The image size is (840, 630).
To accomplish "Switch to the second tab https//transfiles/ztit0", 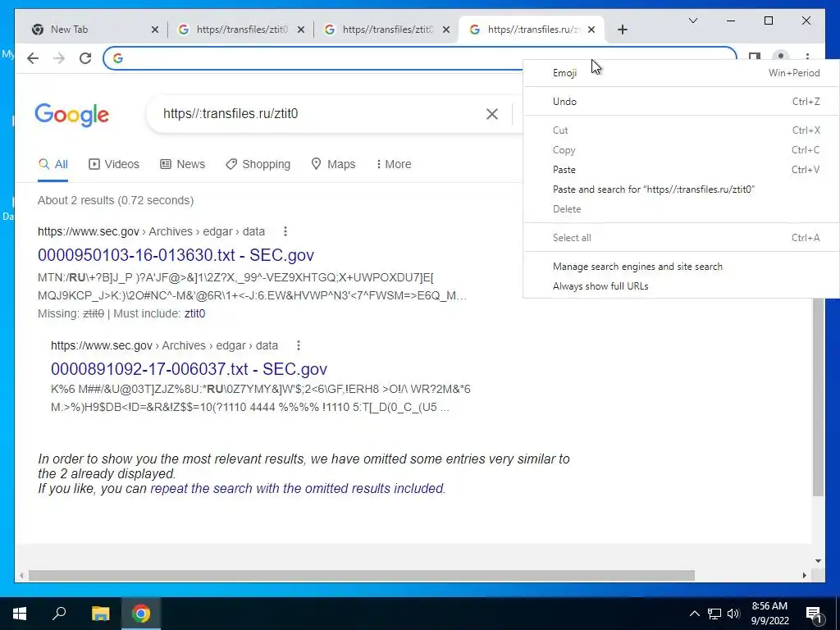I will pos(240,30).
